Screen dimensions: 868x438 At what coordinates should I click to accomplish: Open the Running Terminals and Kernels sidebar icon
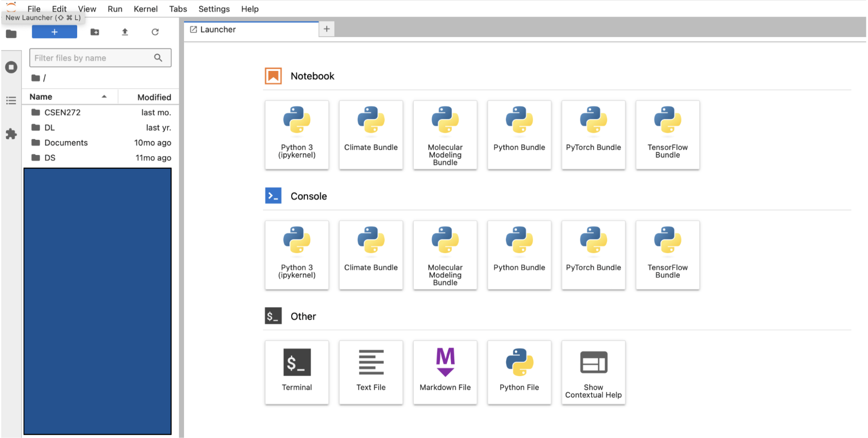[11, 67]
